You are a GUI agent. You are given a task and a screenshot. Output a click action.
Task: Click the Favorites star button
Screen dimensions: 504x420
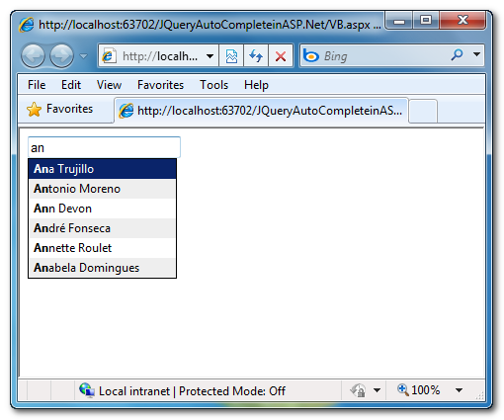tap(60, 109)
